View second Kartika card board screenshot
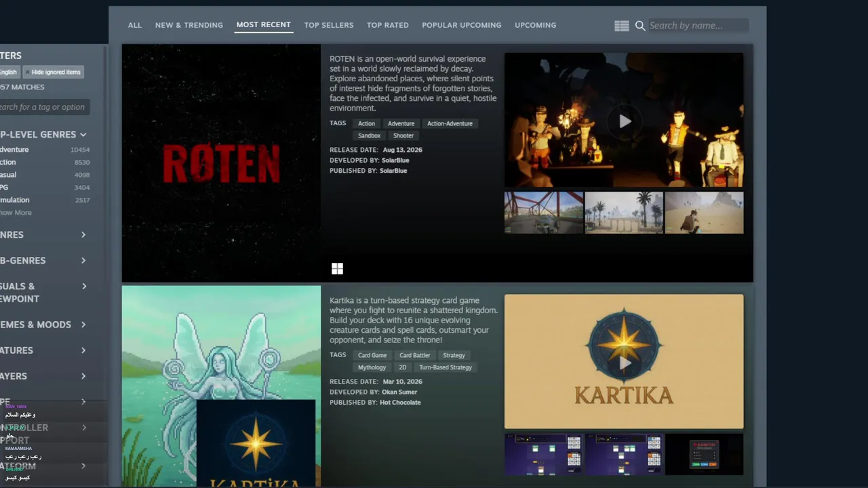868x488 pixels. pos(624,454)
